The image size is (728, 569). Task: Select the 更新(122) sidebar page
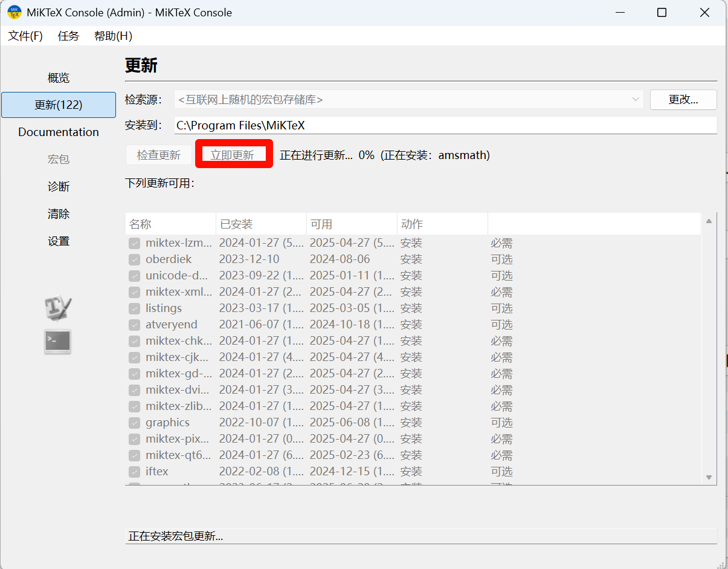tap(59, 105)
